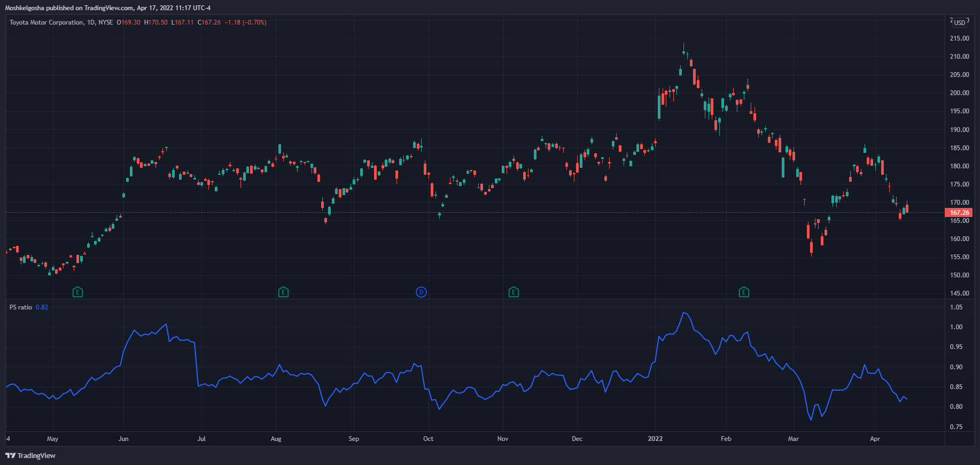Click the 0.90 PS ratio axis label
Viewport: 980px width, 465px height.
[956, 367]
